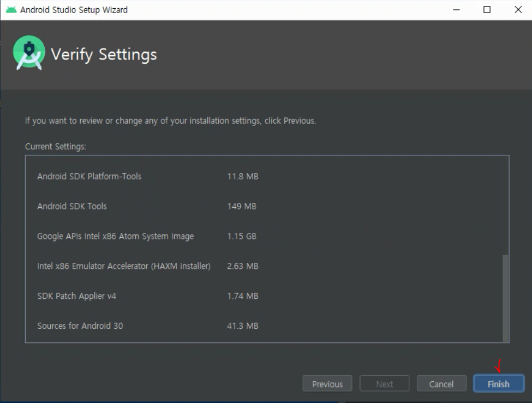Click the Android icon in the title bar
This screenshot has height=403, width=532.
click(11, 9)
